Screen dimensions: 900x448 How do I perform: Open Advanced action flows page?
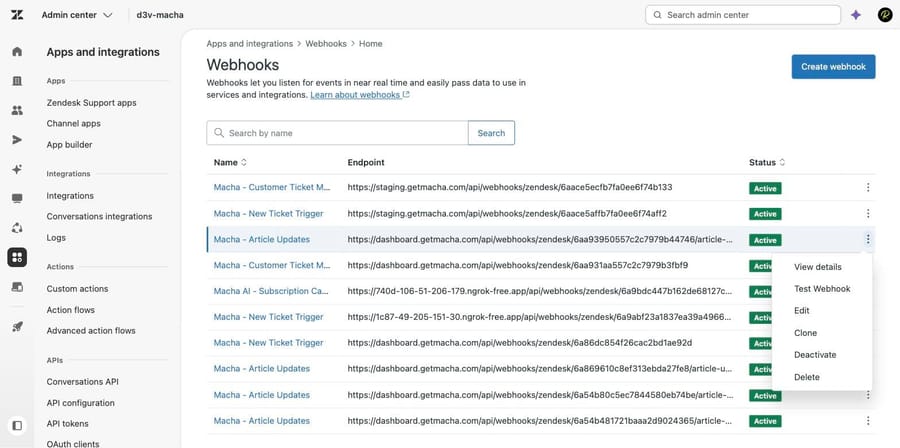click(x=91, y=330)
